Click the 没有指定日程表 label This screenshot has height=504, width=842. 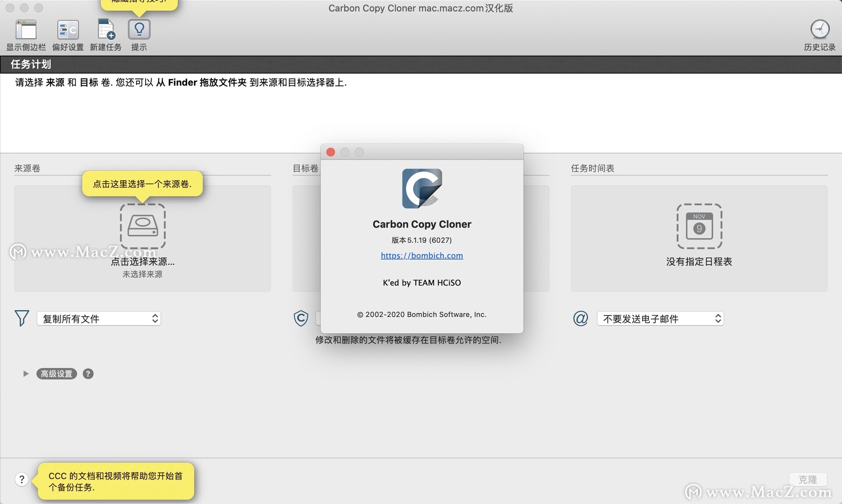[699, 262]
